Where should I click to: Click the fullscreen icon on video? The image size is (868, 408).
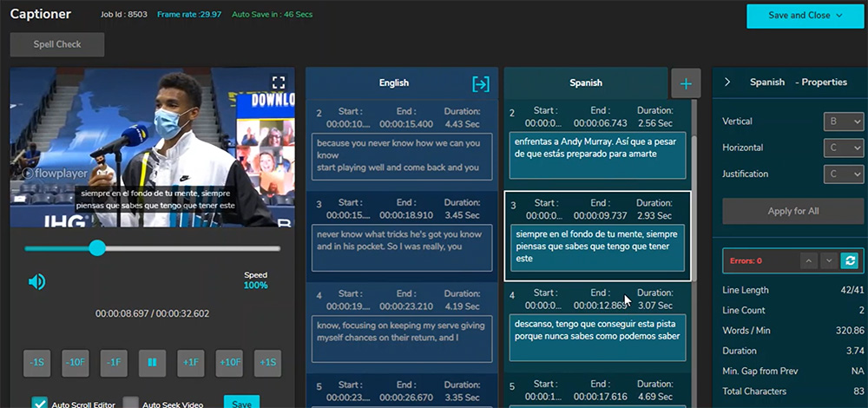[278, 82]
